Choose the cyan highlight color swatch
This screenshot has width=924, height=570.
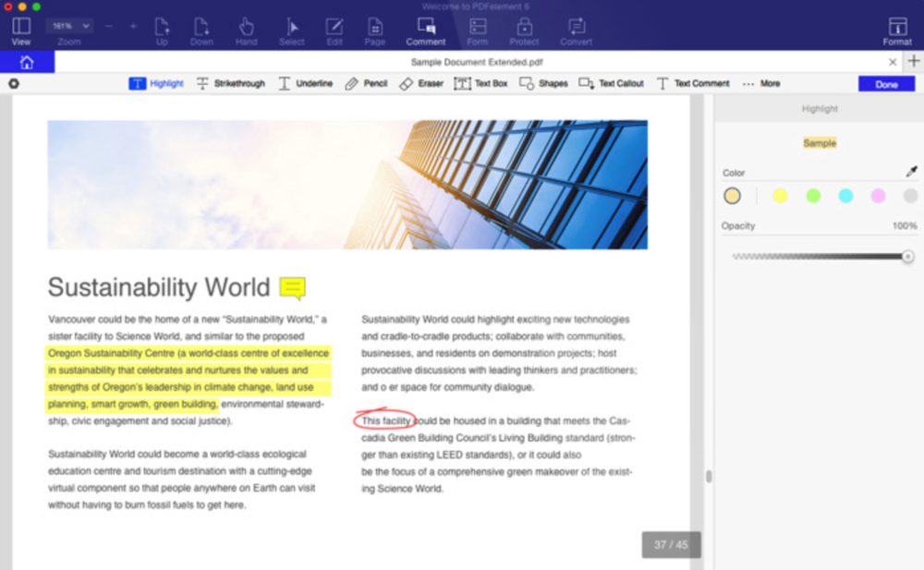(845, 196)
